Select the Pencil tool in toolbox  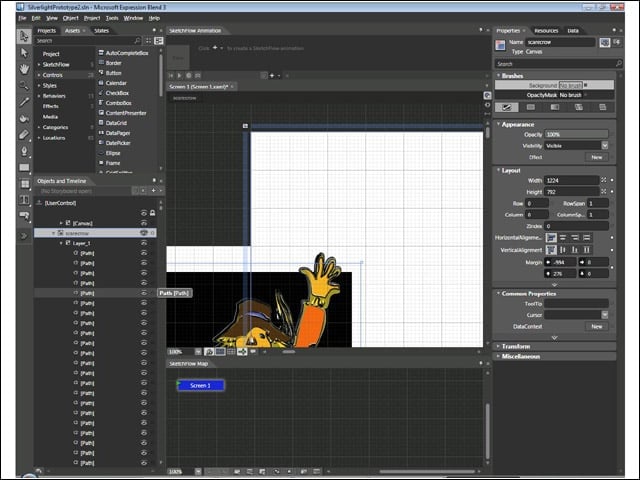coord(24,135)
